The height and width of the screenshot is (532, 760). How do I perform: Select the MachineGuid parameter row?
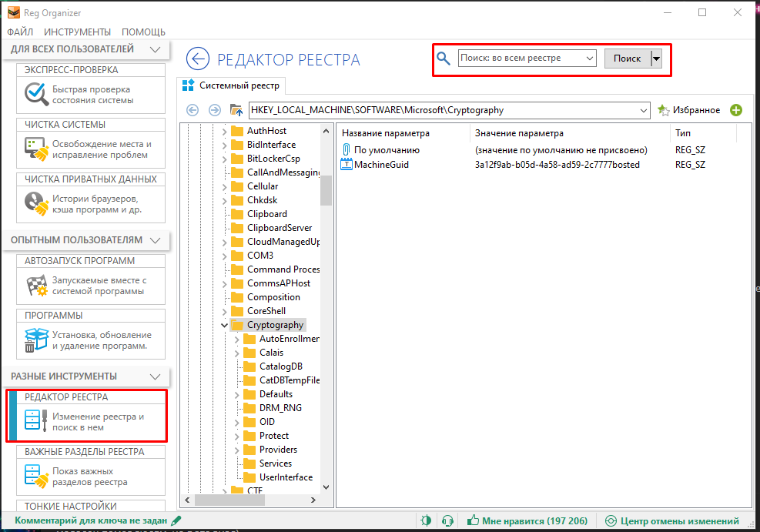(x=381, y=164)
